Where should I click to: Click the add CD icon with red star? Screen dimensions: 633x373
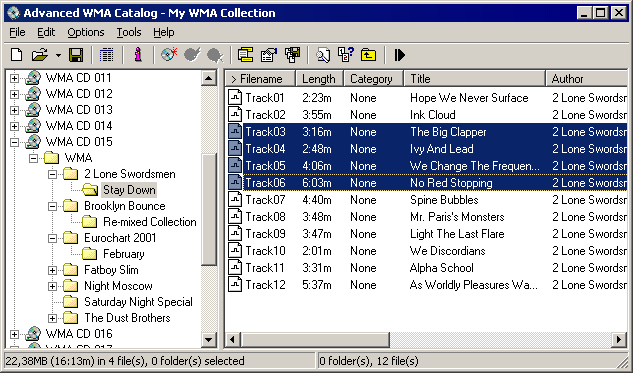(169, 55)
